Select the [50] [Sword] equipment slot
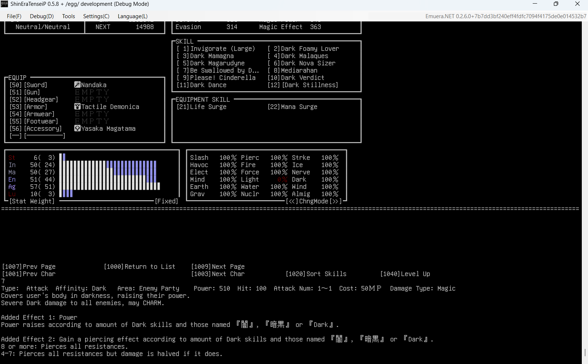Screen dimensions: 588x364 (x=28, y=85)
